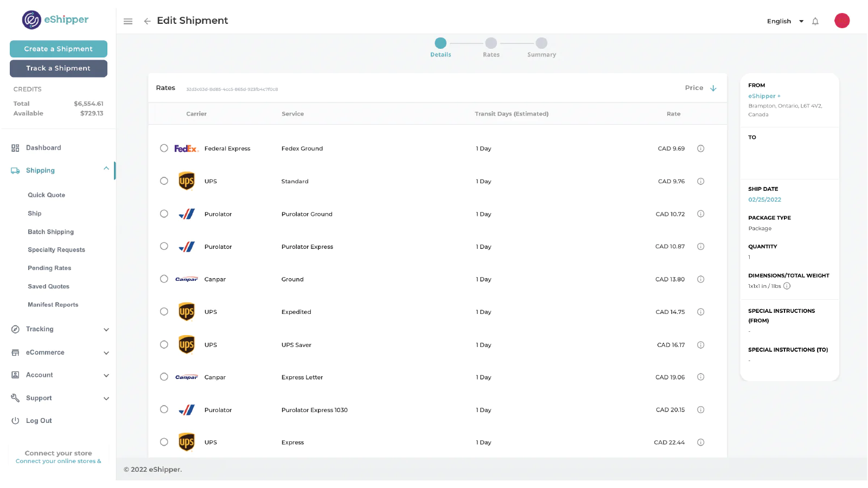Open the notifications bell

pos(815,21)
